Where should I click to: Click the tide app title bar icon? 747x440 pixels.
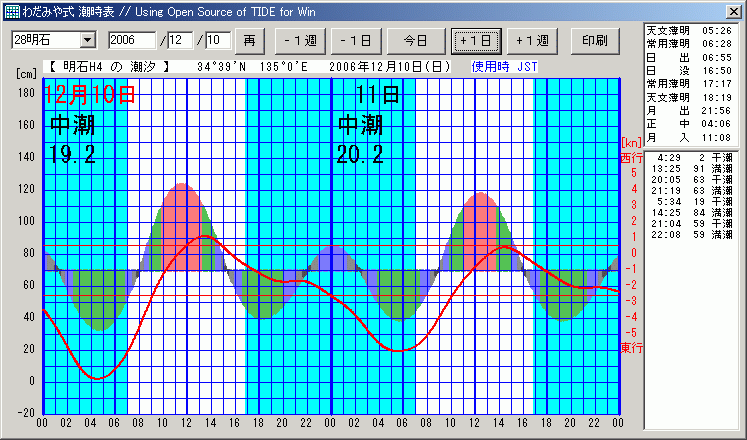tap(11, 10)
